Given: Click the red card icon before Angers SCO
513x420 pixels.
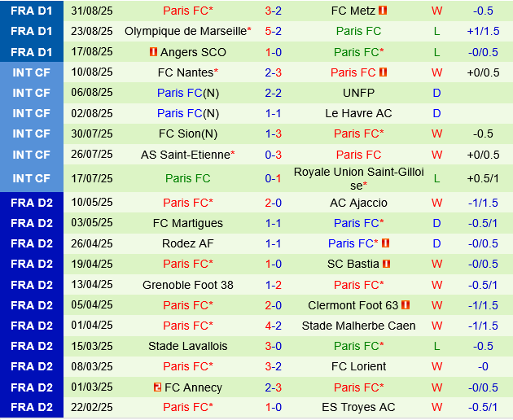Looking at the screenshot, I should pos(153,52).
